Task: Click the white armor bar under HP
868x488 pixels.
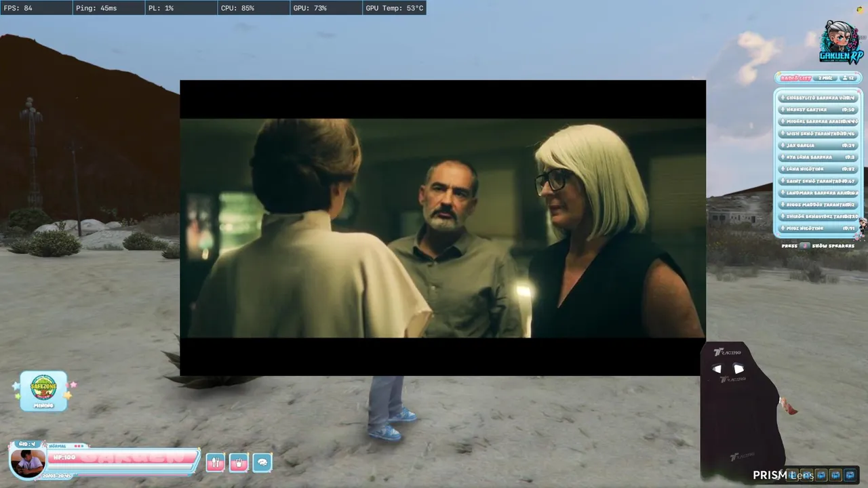Action: (x=120, y=467)
